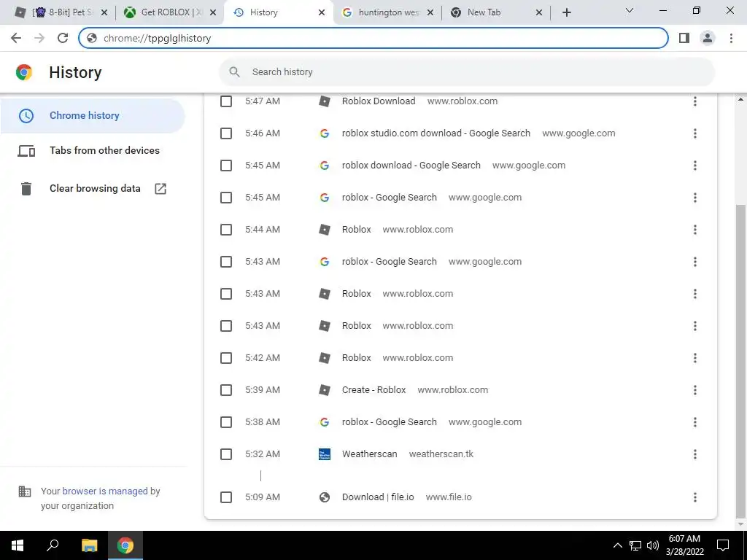
Task: Click the network icon in system tray
Action: [635, 545]
